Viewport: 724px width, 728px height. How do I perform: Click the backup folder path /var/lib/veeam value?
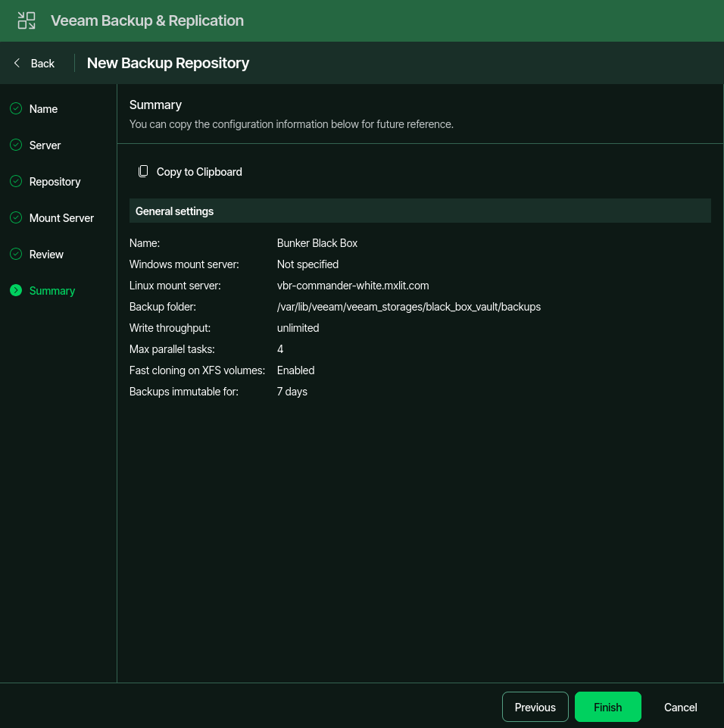[409, 307]
